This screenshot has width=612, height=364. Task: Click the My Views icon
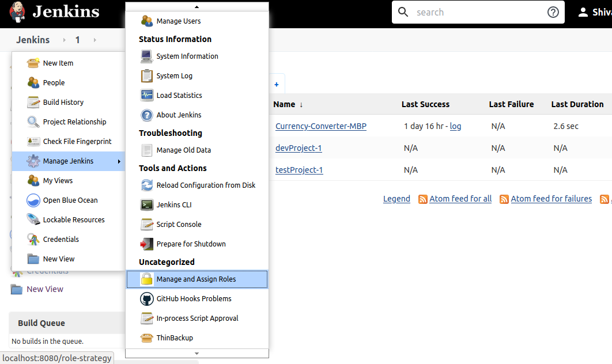click(x=33, y=180)
